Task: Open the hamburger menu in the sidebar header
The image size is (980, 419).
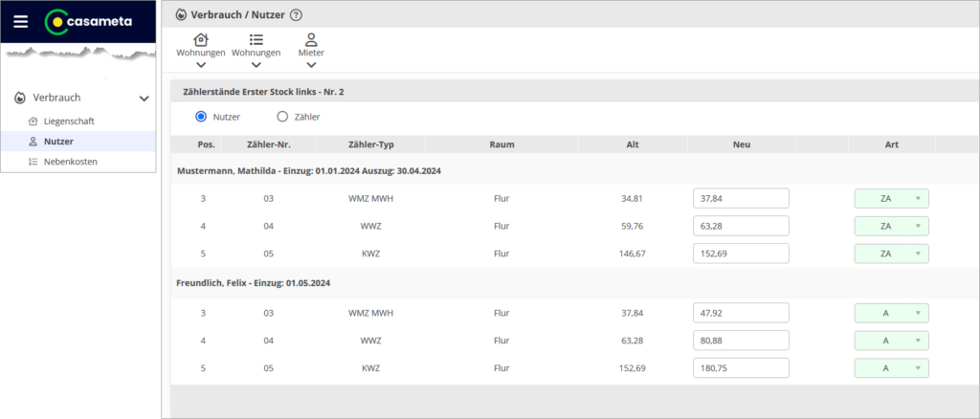Action: coord(20,21)
